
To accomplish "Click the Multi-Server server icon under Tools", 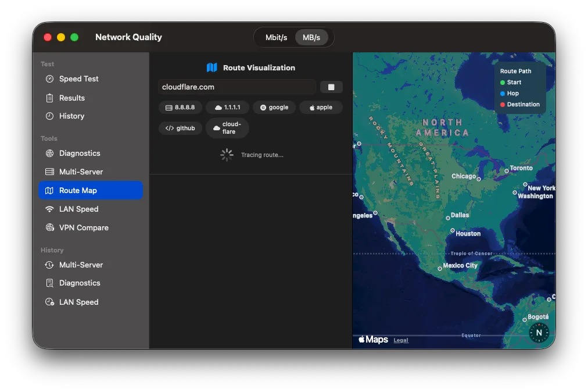I will pyautogui.click(x=49, y=172).
